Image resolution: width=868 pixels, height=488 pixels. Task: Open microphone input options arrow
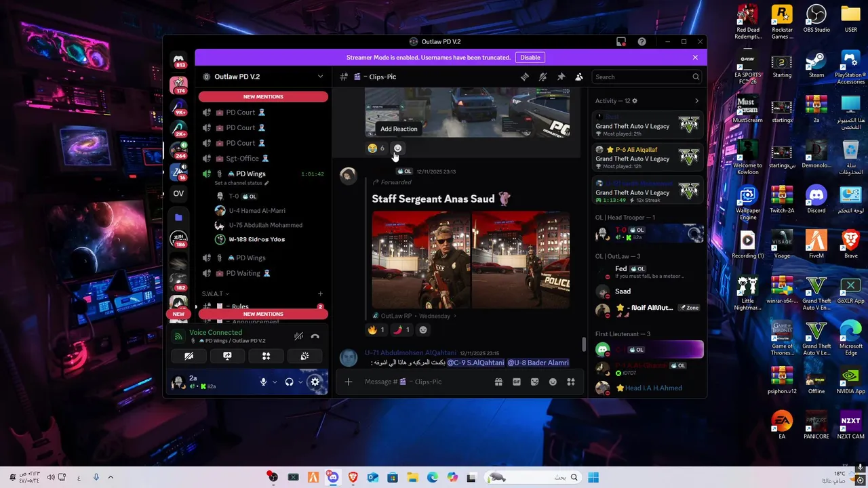(x=275, y=382)
